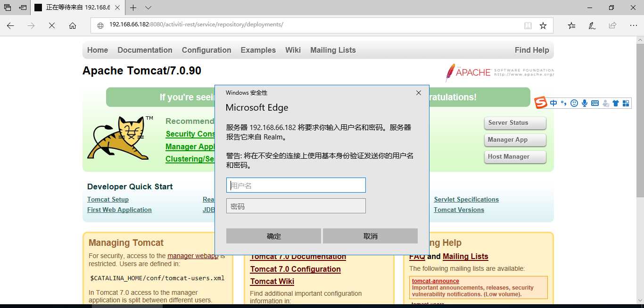Screen dimensions: 644x308
Task: Open Mailing Lists in top nav bar
Action: (x=333, y=50)
